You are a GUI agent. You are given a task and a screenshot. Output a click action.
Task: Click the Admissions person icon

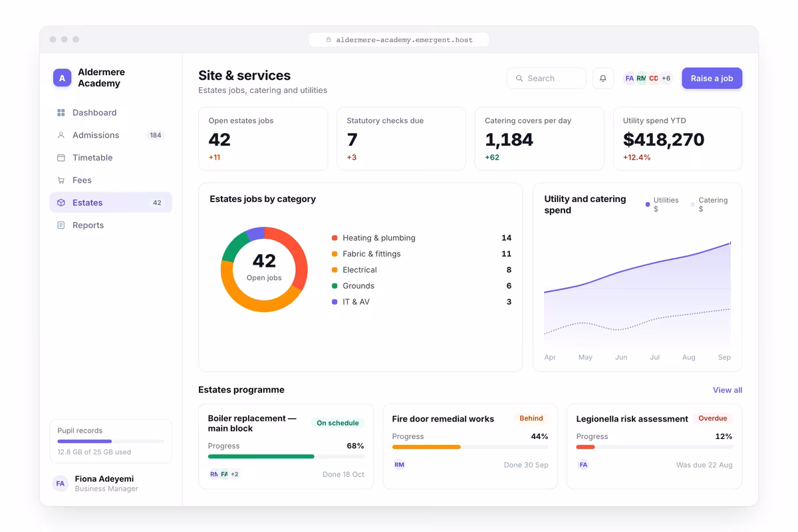61,135
